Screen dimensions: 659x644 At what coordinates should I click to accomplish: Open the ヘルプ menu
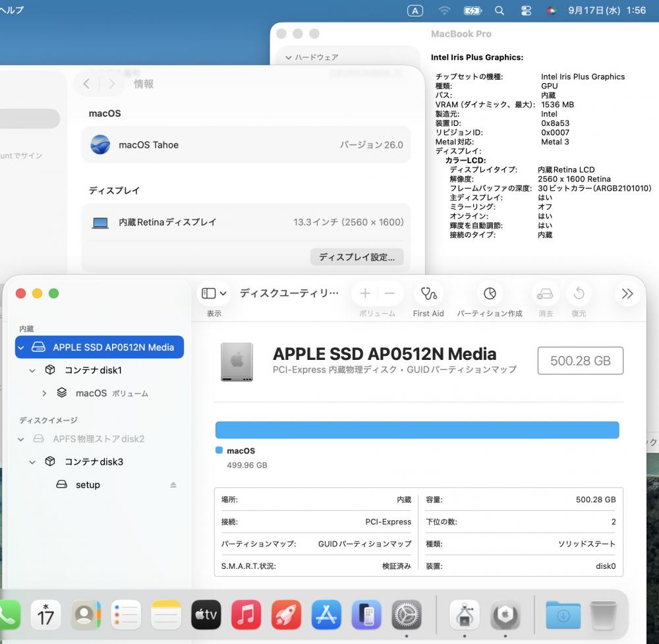[11, 10]
